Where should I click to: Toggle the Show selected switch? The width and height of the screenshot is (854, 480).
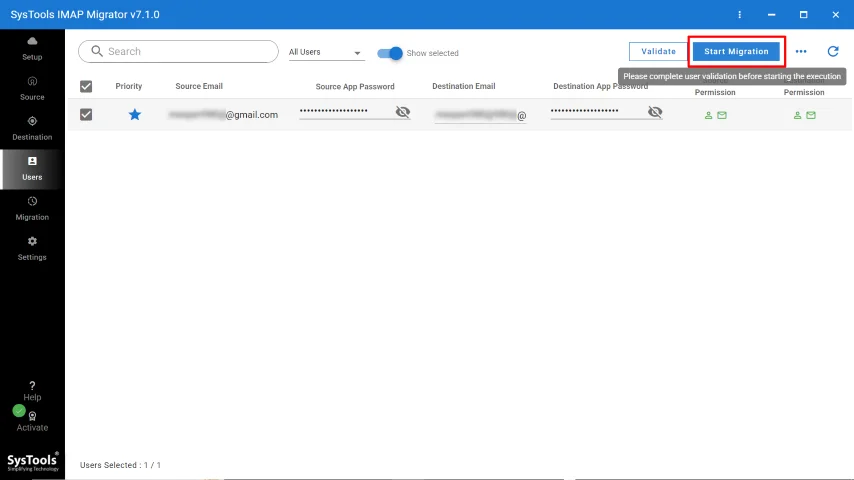(x=389, y=53)
